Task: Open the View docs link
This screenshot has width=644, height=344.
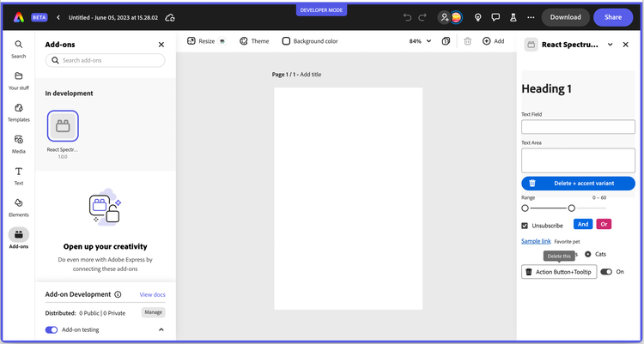Action: click(x=152, y=295)
